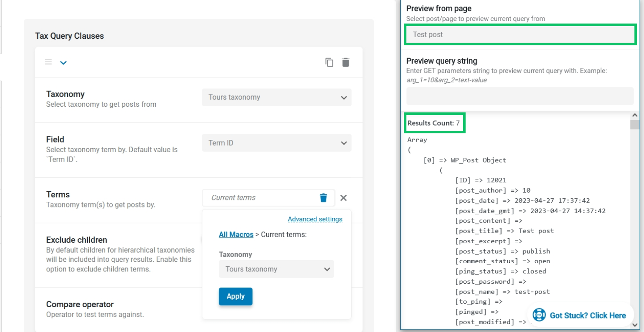The width and height of the screenshot is (644, 332).
Task: Click the scroll down arrow of the results panel
Action: [x=634, y=325]
